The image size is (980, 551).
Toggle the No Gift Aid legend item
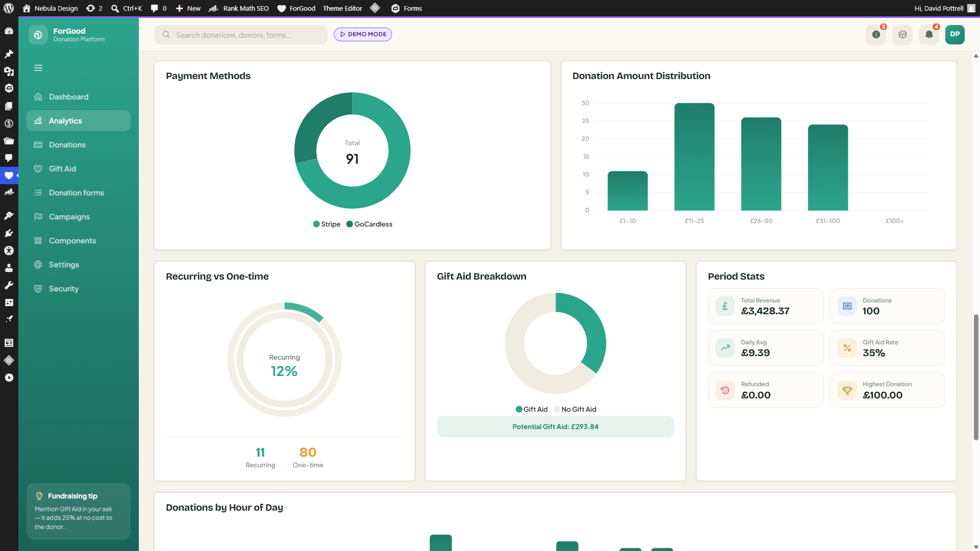pyautogui.click(x=575, y=409)
